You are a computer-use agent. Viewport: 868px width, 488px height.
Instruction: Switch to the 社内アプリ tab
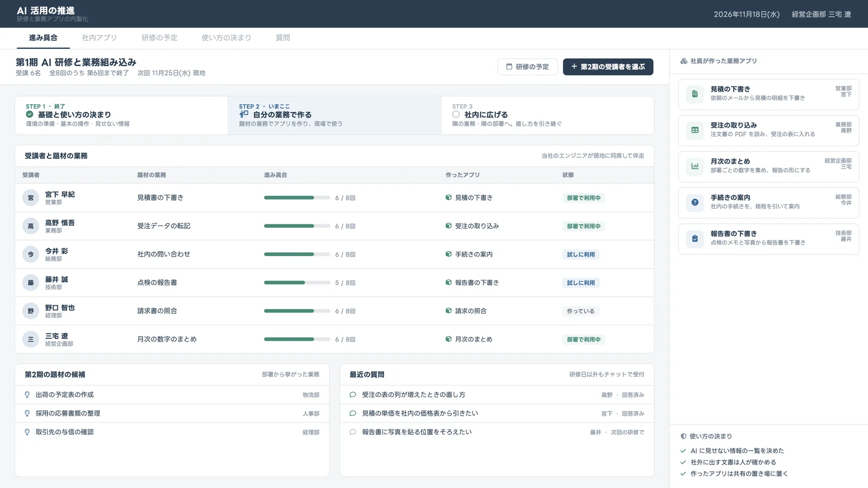point(99,38)
